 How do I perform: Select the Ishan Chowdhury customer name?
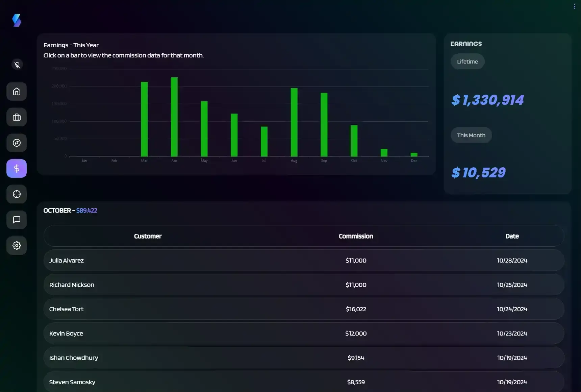(x=74, y=358)
